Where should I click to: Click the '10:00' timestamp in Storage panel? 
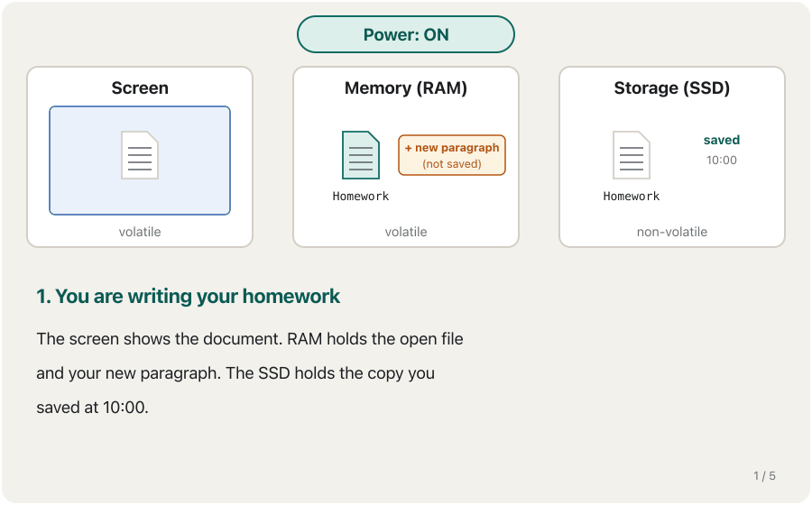click(722, 160)
